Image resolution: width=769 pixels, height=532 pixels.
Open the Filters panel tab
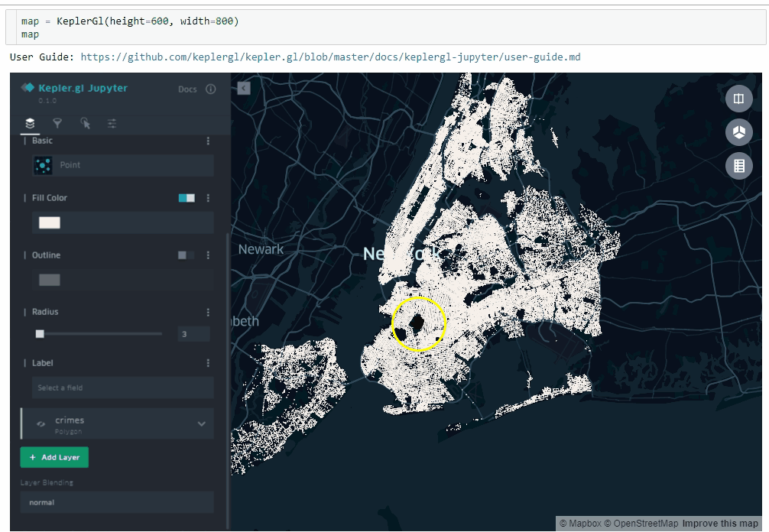(x=57, y=123)
